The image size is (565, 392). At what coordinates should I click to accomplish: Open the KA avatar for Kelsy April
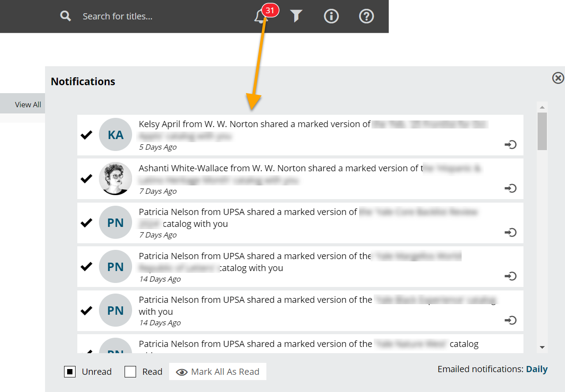116,135
